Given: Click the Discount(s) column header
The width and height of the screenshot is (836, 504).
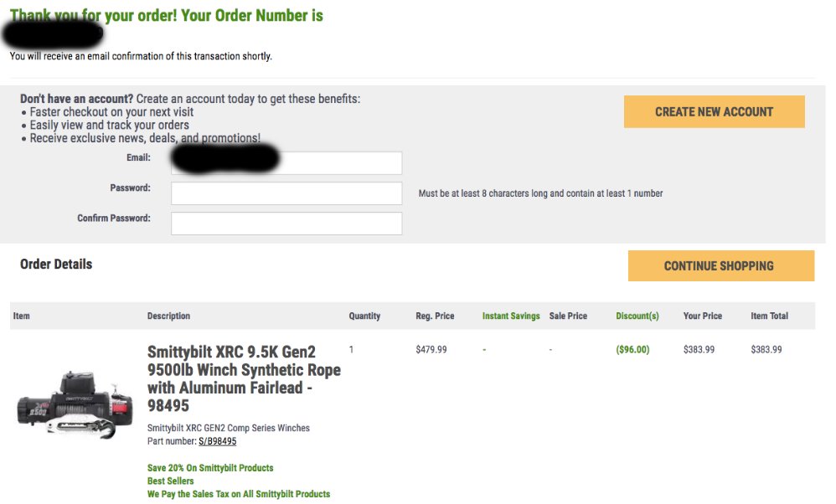Looking at the screenshot, I should 637,316.
